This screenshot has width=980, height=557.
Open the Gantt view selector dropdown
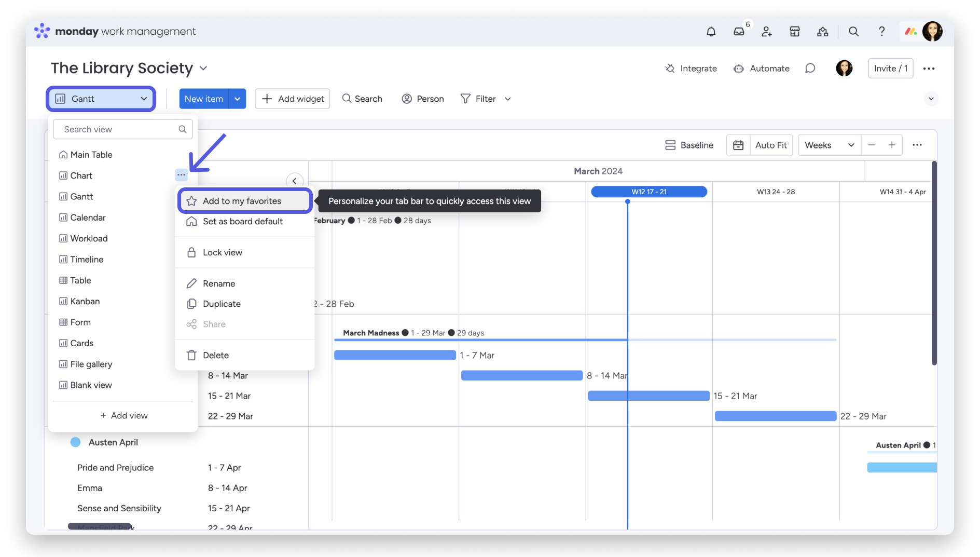click(101, 99)
